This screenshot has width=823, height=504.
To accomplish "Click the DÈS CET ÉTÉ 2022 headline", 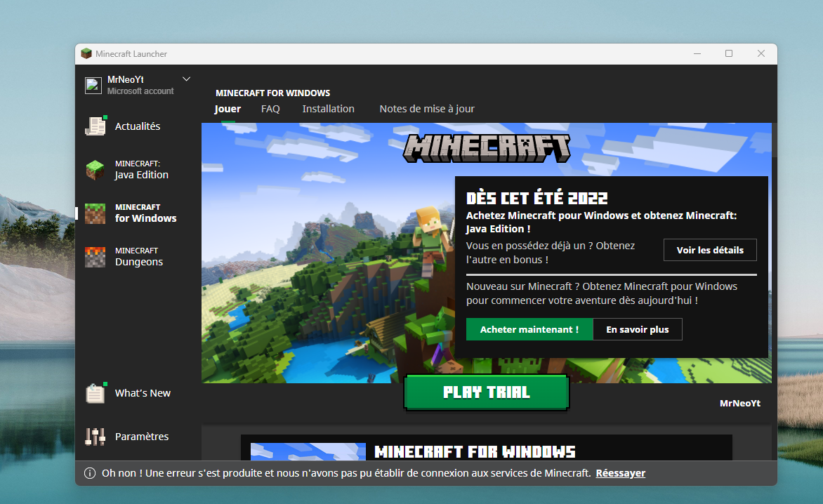I will [x=537, y=198].
